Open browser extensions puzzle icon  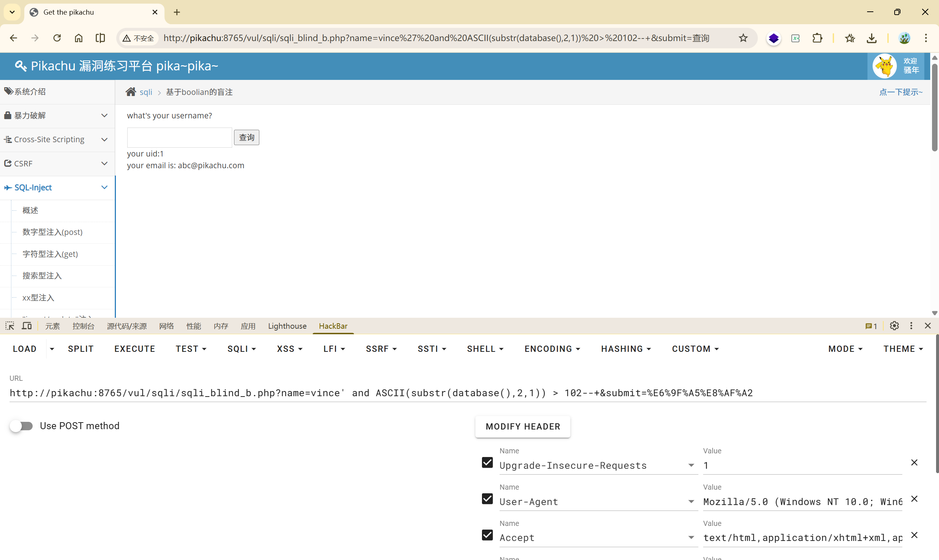tap(817, 38)
